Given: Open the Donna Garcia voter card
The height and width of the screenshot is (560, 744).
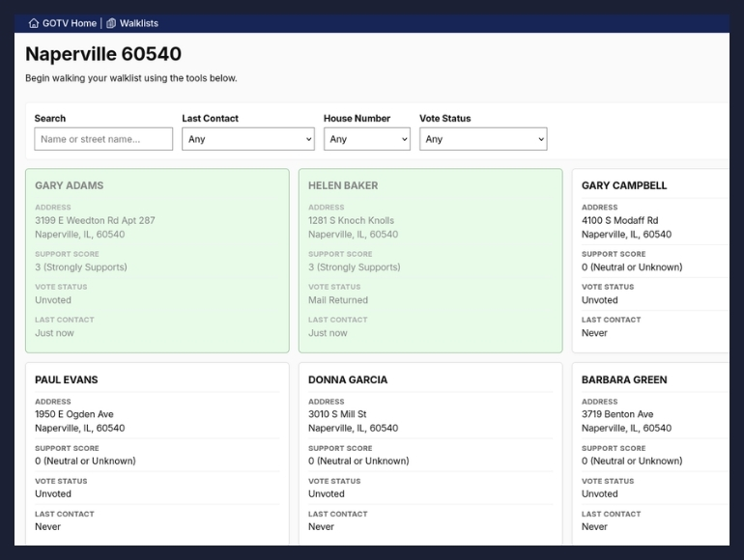Looking at the screenshot, I should pyautogui.click(x=430, y=454).
